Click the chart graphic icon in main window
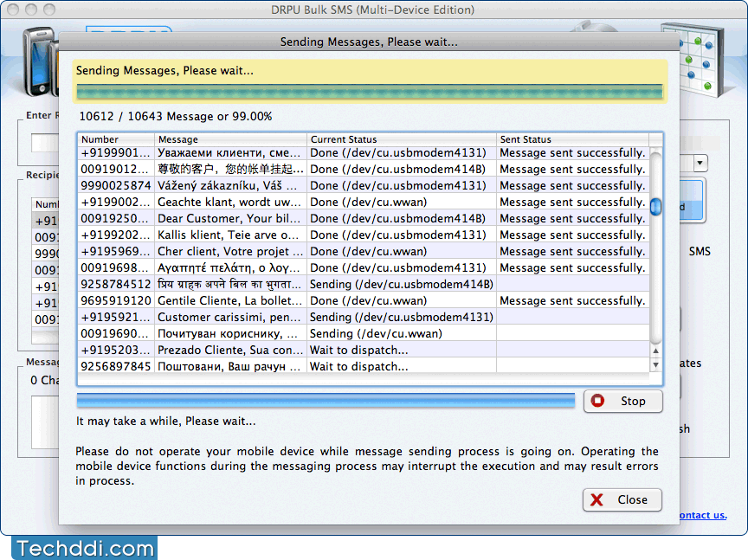The height and width of the screenshot is (560, 748). pos(702,59)
